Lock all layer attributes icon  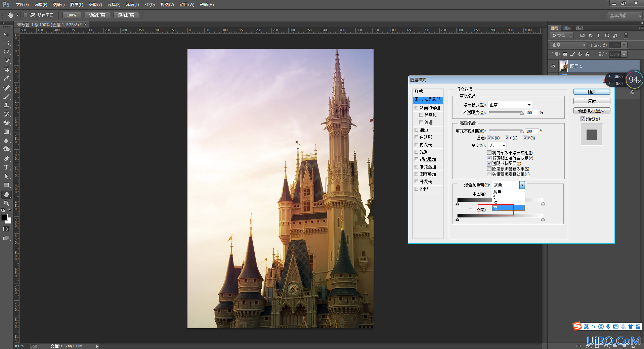587,54
